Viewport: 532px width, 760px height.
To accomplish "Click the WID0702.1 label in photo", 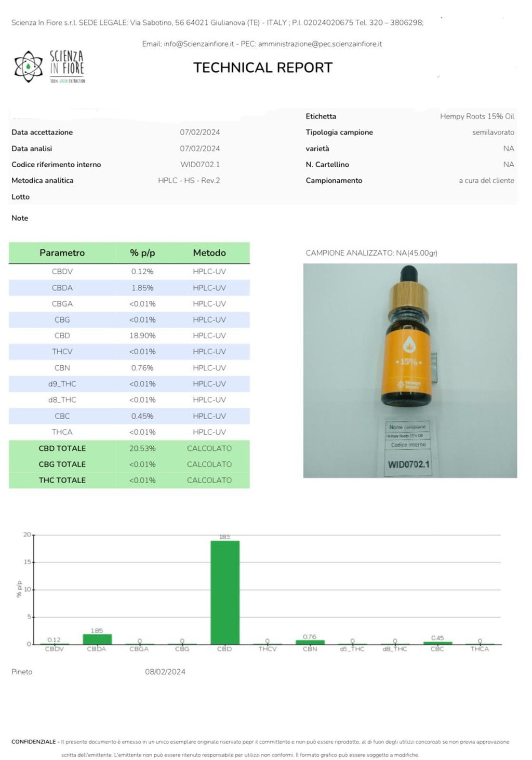I will [408, 464].
